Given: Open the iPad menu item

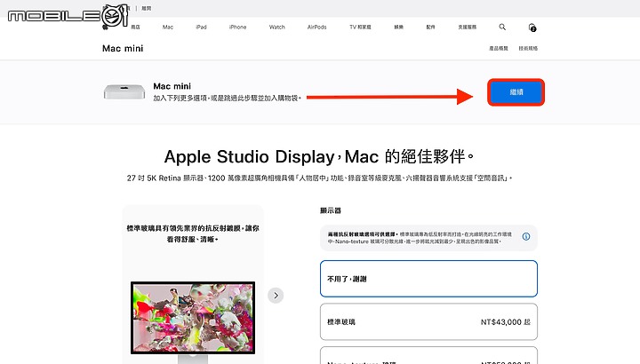Looking at the screenshot, I should point(201,27).
